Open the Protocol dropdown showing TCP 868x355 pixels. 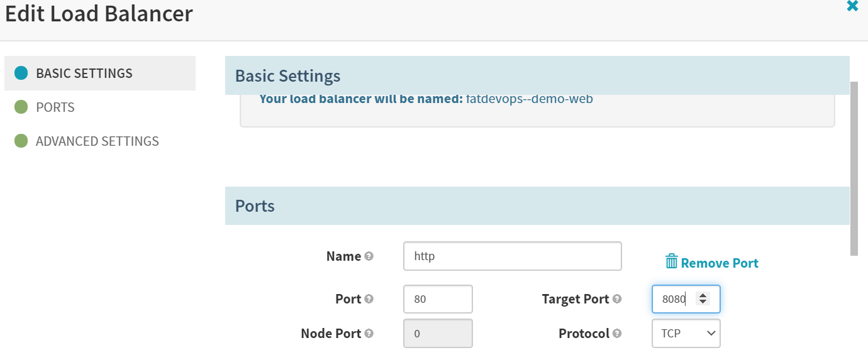click(x=686, y=334)
